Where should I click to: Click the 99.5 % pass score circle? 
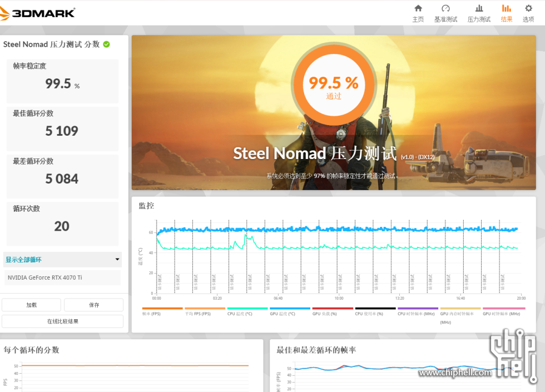tap(334, 85)
